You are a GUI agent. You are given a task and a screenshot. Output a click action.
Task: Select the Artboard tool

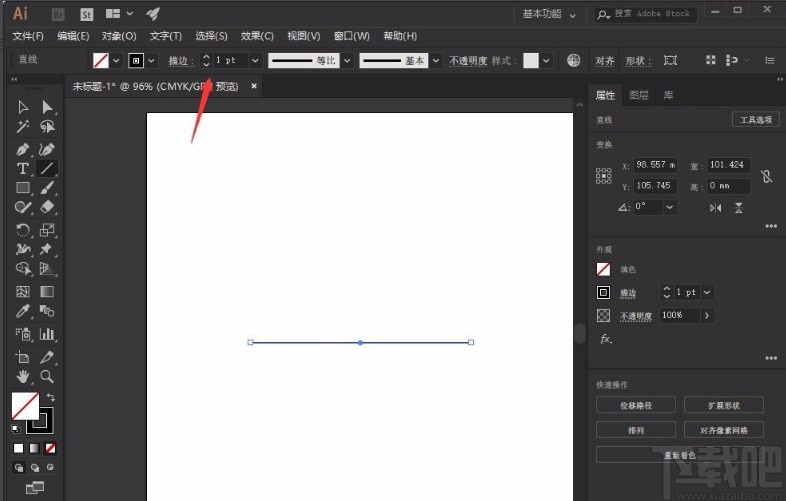tap(23, 357)
